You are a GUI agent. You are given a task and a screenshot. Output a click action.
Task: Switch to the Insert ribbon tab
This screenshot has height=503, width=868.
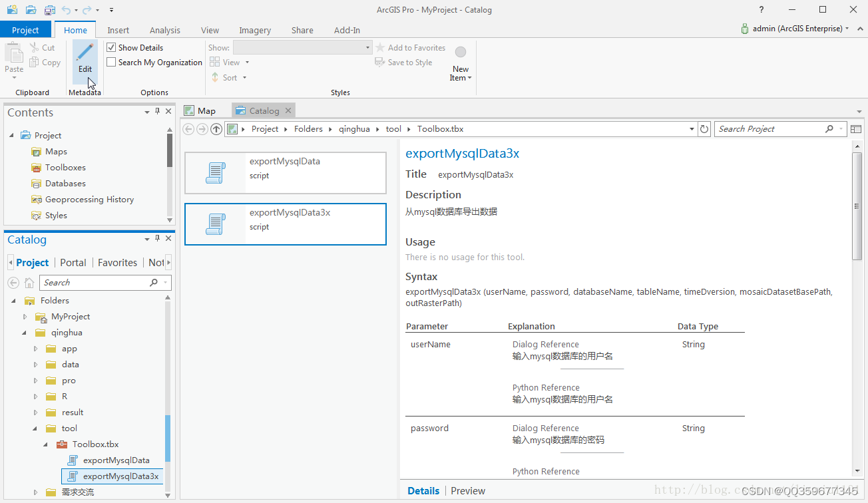click(x=118, y=30)
